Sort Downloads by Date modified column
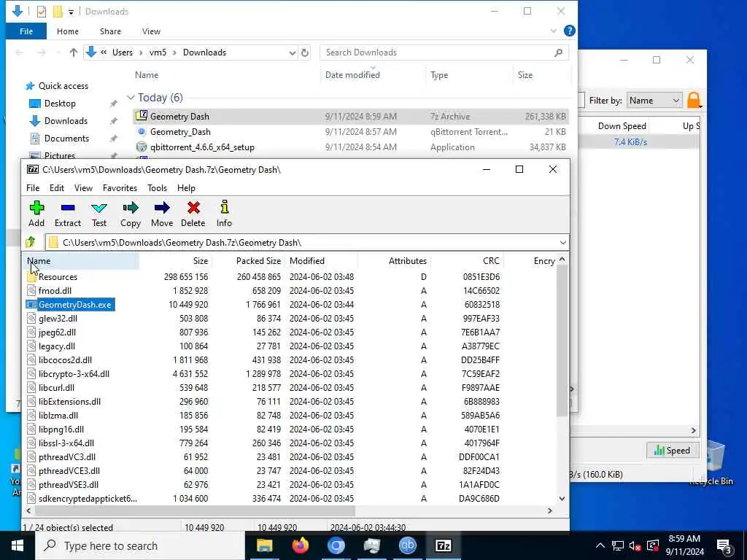 pyautogui.click(x=373, y=75)
